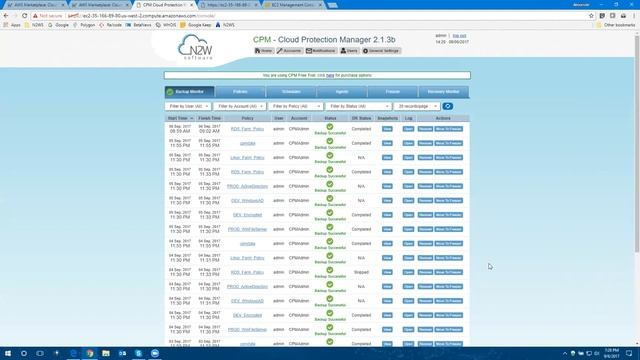Move the 05 Sep DEV_Encrypted backup to Freezer
This screenshot has height=360, width=640.
tap(449, 215)
